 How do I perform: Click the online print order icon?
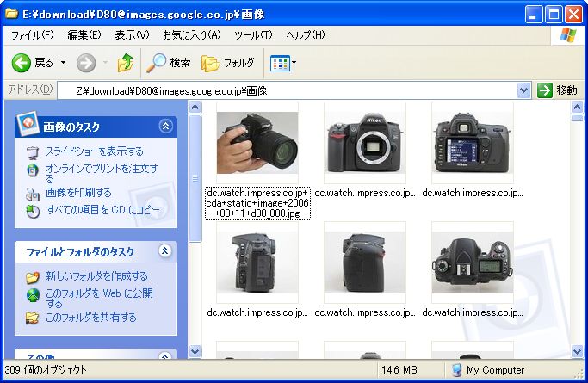33,170
